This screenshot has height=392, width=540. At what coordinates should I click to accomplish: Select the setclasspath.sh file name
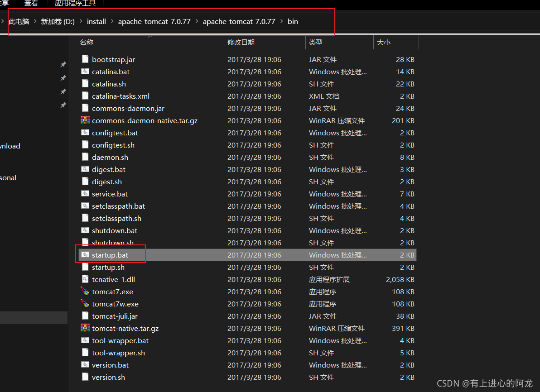(116, 218)
